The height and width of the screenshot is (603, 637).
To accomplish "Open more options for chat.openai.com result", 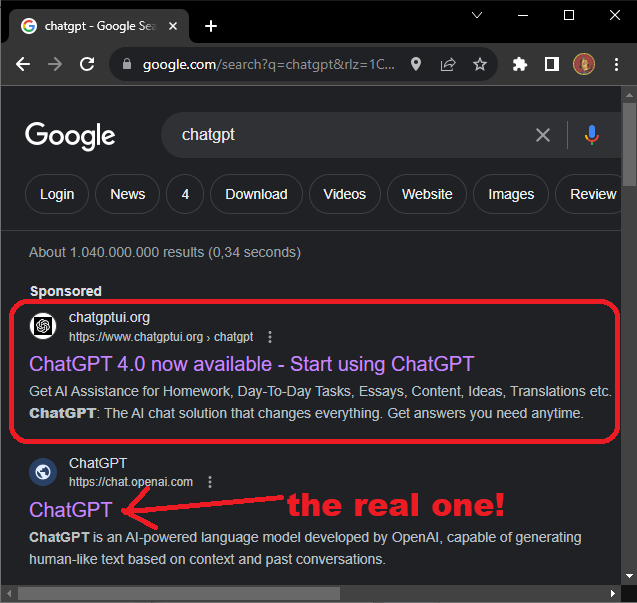I will click(210, 482).
